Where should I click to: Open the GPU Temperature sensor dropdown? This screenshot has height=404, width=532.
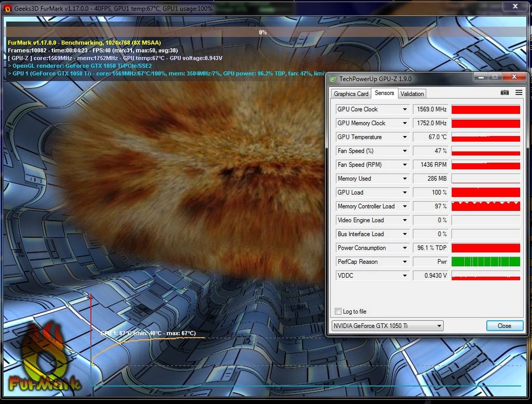pyautogui.click(x=405, y=137)
